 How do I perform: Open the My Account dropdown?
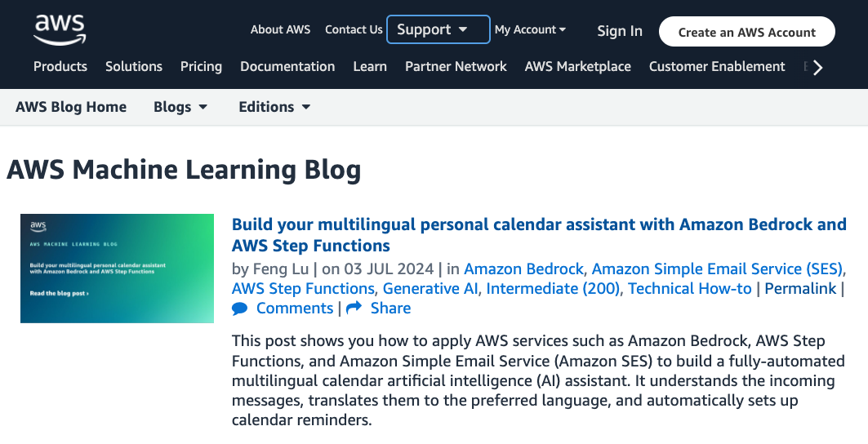pyautogui.click(x=530, y=30)
